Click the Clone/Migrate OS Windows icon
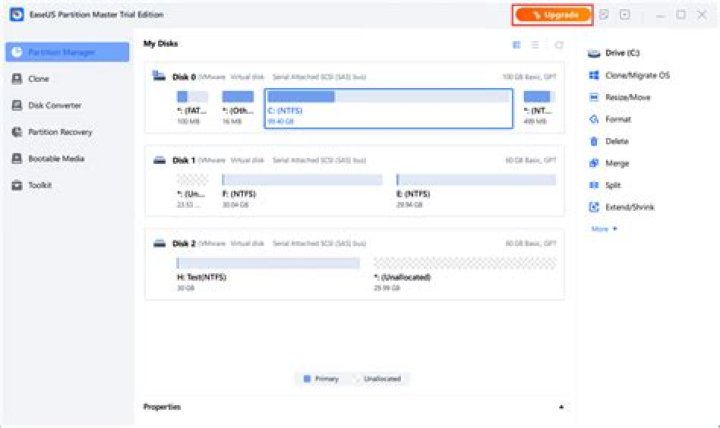The image size is (720, 428). 594,75
